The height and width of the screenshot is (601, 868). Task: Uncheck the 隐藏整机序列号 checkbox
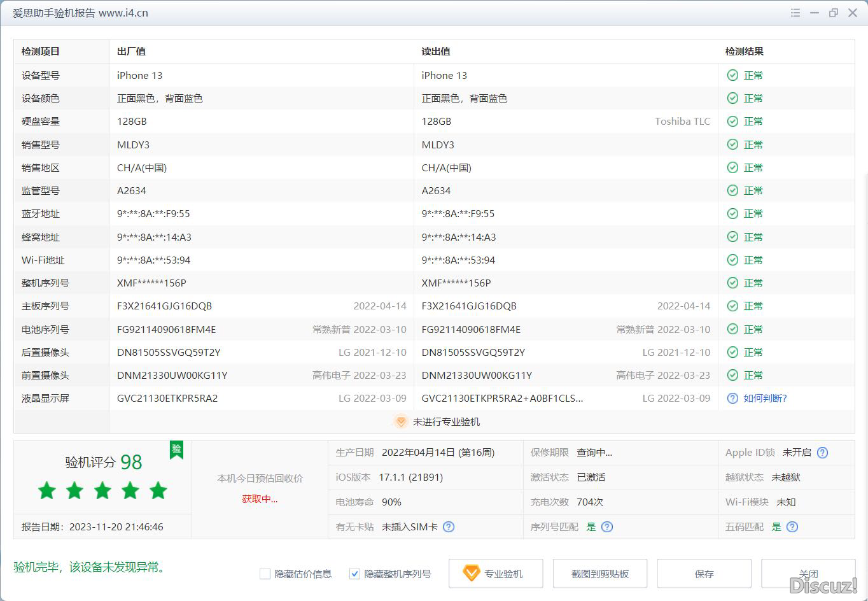tap(355, 574)
